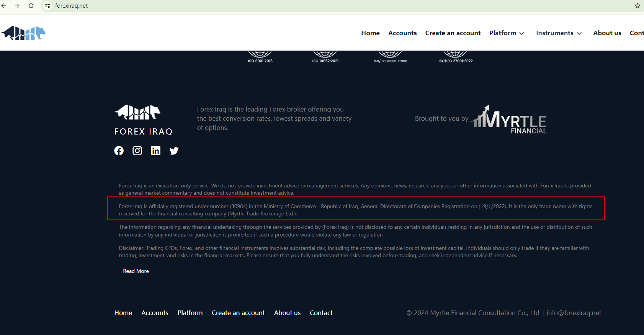Click the Forex Iraq header logo
Viewport: 644px width, 335px height.
[x=23, y=33]
